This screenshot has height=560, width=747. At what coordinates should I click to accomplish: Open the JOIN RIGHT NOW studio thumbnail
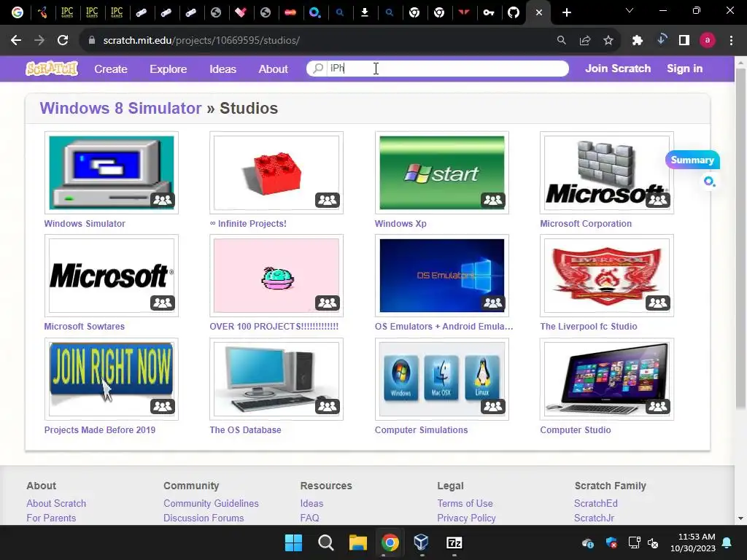point(112,379)
